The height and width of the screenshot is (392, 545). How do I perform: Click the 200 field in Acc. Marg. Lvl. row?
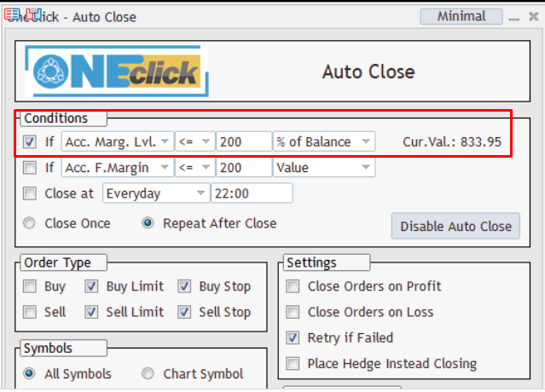pyautogui.click(x=244, y=141)
